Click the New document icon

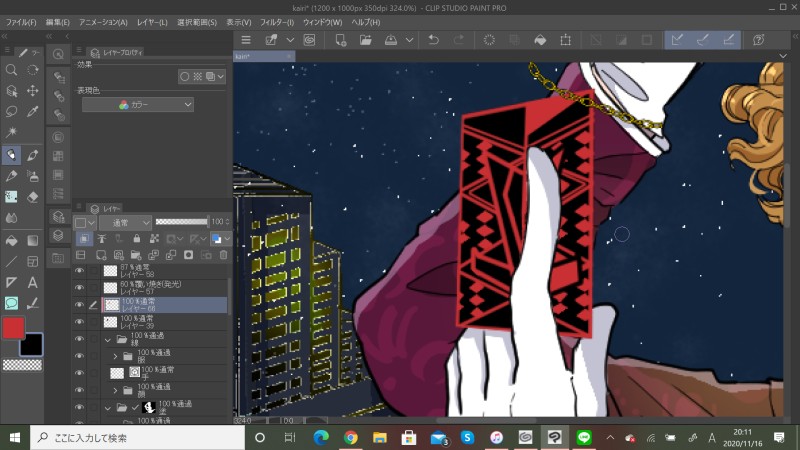tap(340, 40)
